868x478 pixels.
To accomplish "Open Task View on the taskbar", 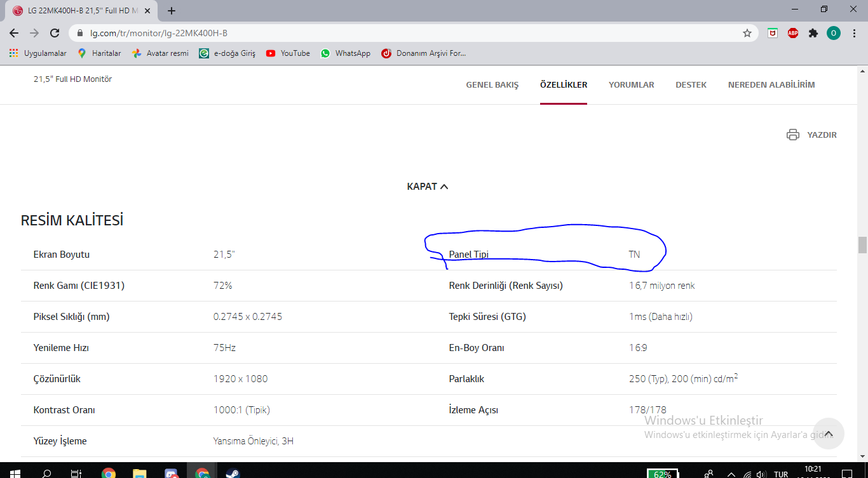I will pos(76,474).
